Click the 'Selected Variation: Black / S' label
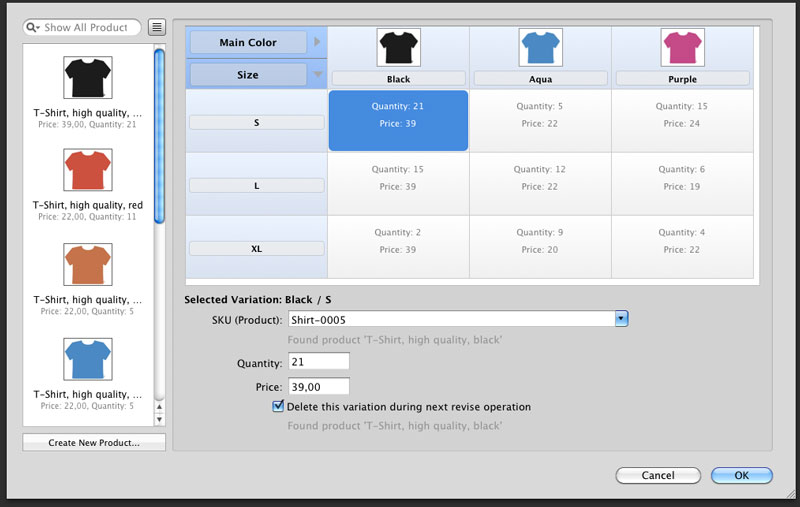Viewport: 800px width, 507px height. tap(258, 299)
